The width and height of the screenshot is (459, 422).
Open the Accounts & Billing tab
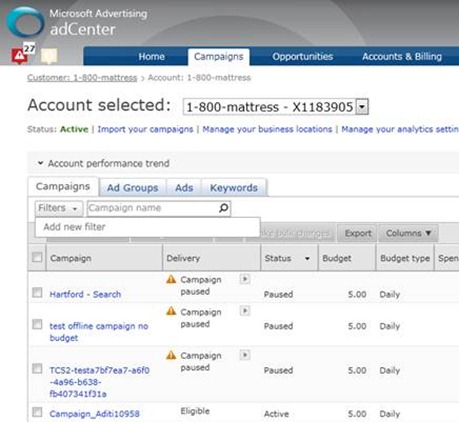click(402, 57)
